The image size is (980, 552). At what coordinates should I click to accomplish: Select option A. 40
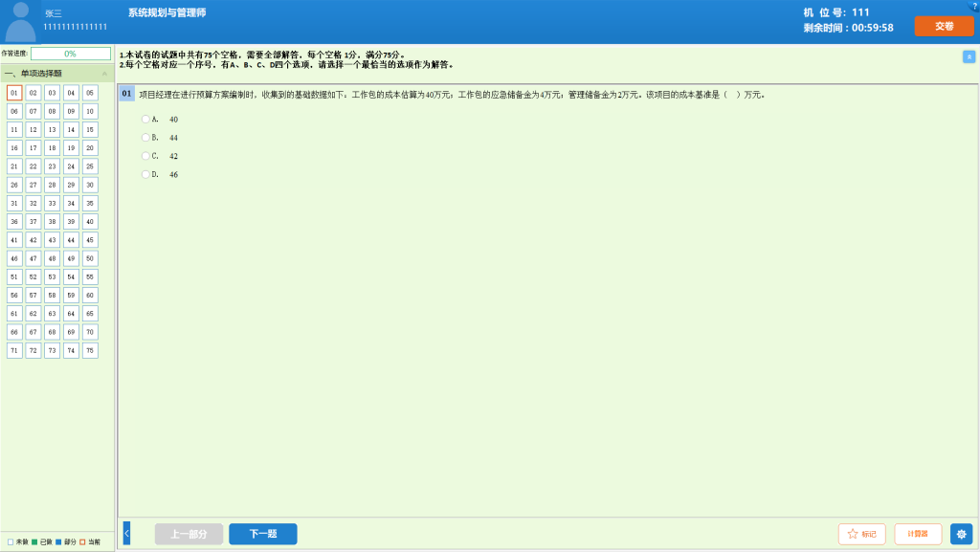click(145, 119)
